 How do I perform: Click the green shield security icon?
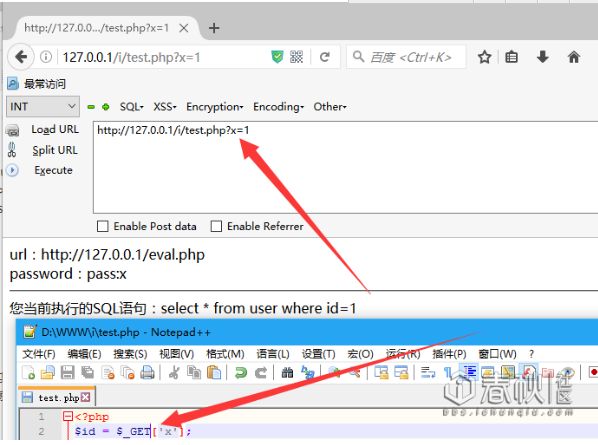point(277,57)
